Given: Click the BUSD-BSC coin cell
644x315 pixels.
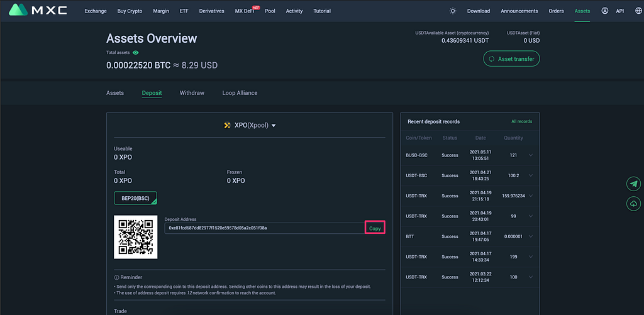Looking at the screenshot, I should click(x=416, y=155).
